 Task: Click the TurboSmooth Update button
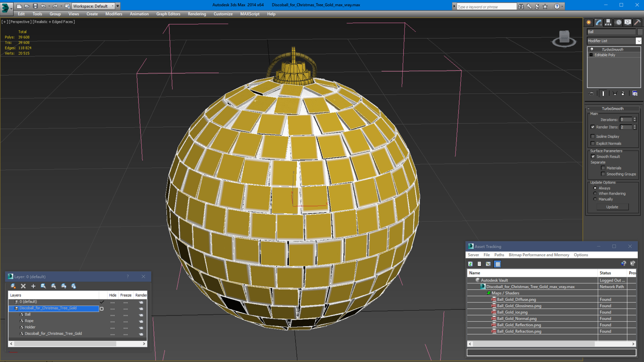tap(612, 207)
